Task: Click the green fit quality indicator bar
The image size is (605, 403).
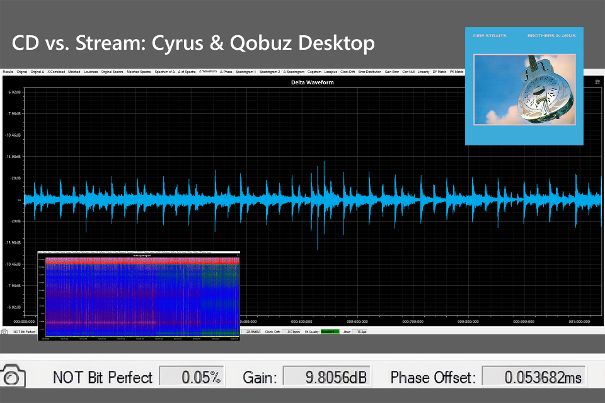Action: coord(330,332)
